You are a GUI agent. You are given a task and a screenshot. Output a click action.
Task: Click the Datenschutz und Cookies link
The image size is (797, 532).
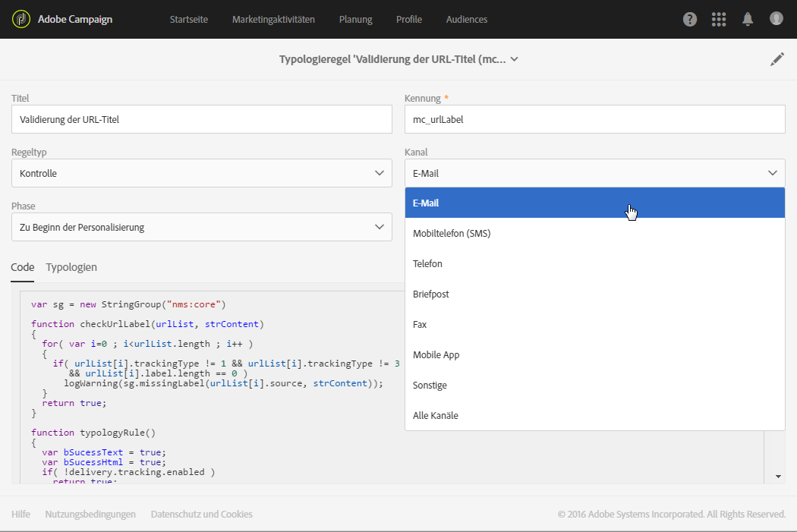[201, 514]
